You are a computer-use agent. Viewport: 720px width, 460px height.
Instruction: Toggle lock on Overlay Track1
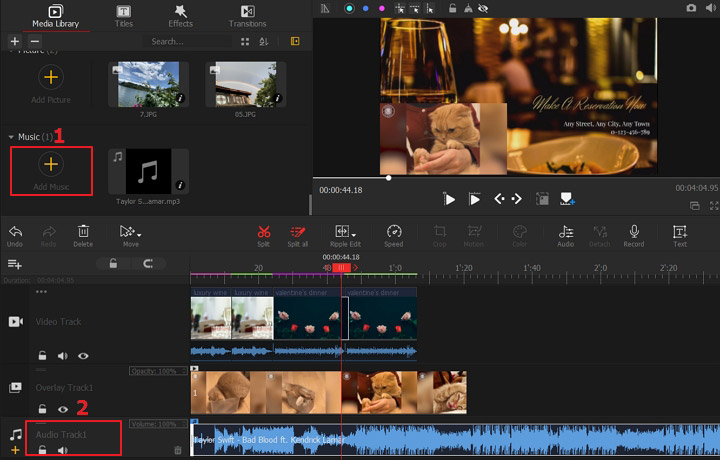[x=42, y=408]
